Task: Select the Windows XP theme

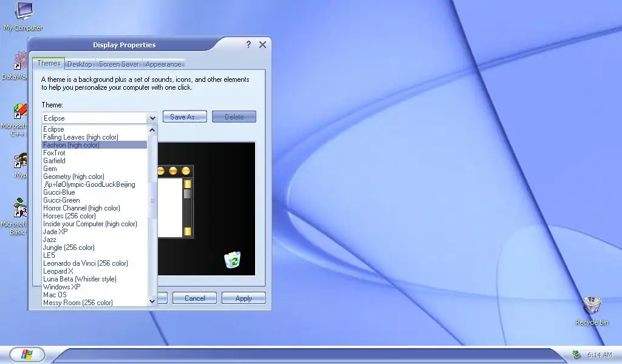Action: (x=94, y=287)
